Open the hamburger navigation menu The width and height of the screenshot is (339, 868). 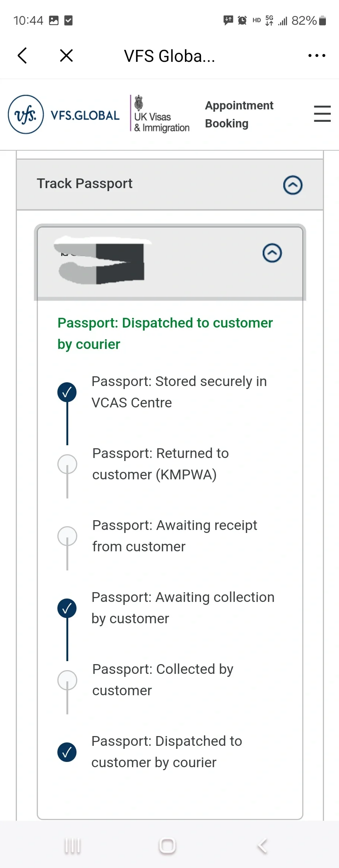coord(322,114)
